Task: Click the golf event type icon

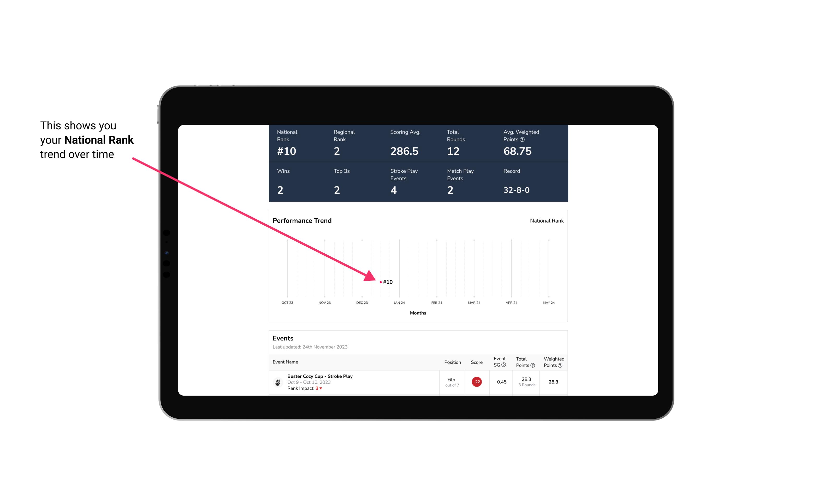Action: (278, 381)
